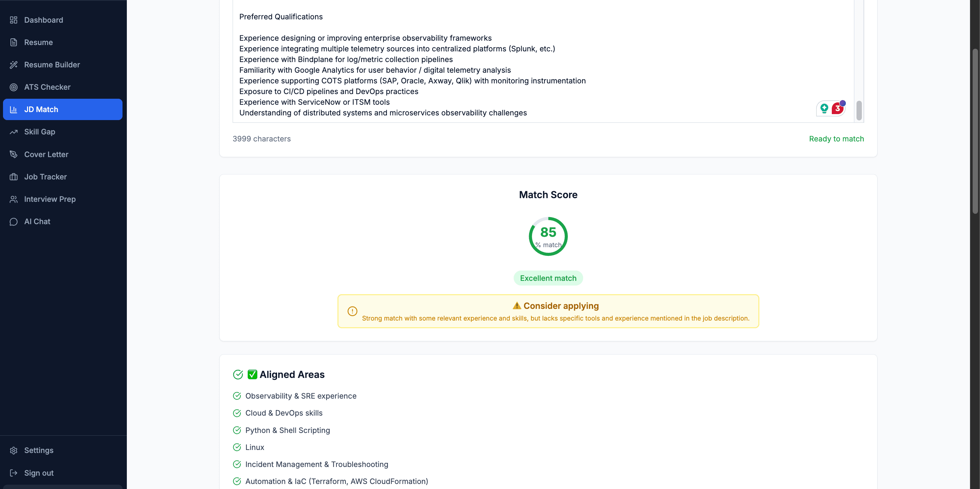Go to the Resume section
980x489 pixels.
click(x=63, y=42)
